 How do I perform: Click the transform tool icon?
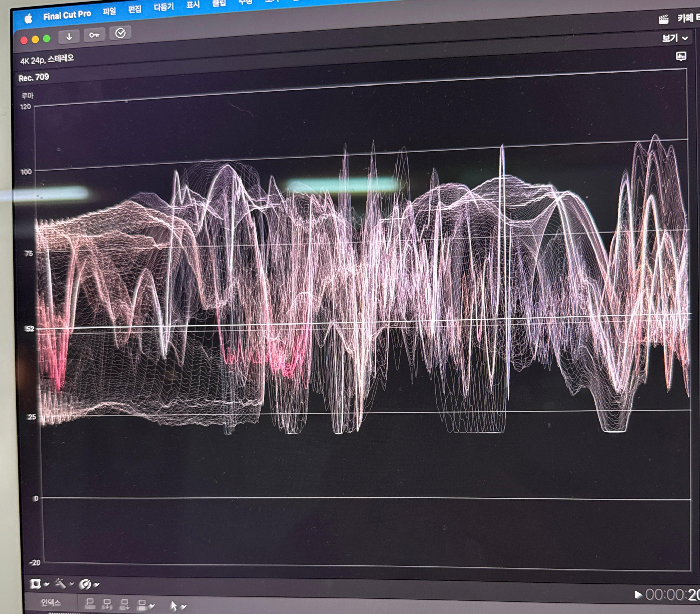point(35,584)
